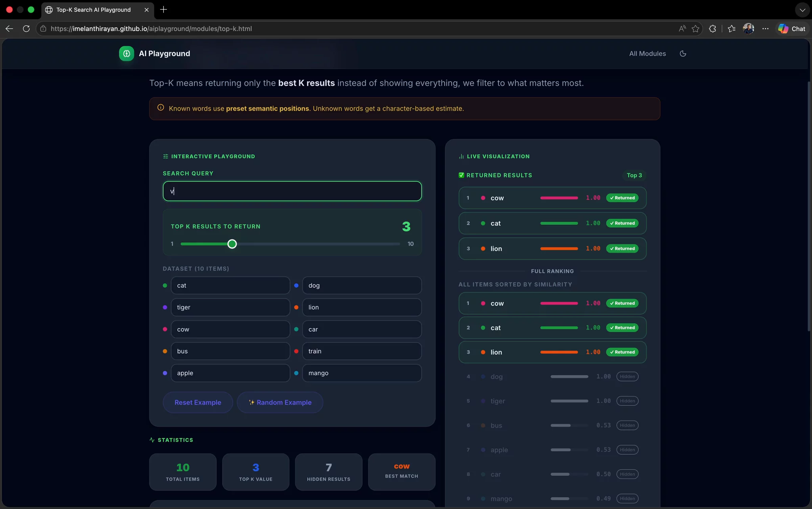Edit the tiger dataset item field
This screenshot has height=509, width=812.
coord(230,307)
